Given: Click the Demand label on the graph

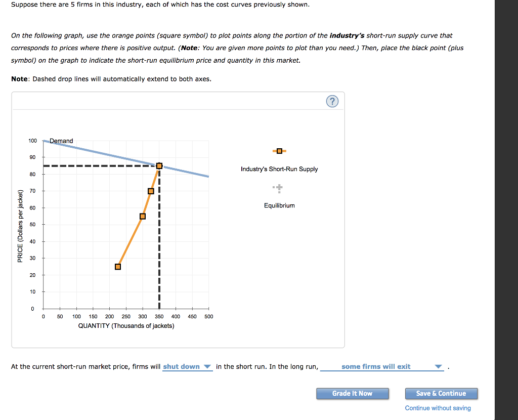Looking at the screenshot, I should [61, 141].
